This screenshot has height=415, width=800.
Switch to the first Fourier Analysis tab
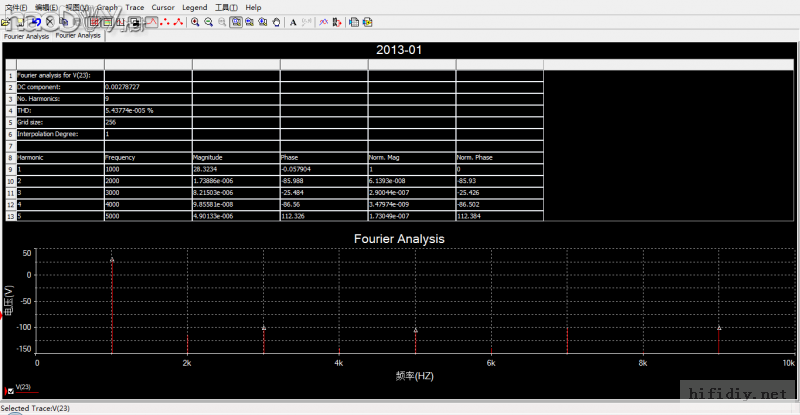pos(27,36)
